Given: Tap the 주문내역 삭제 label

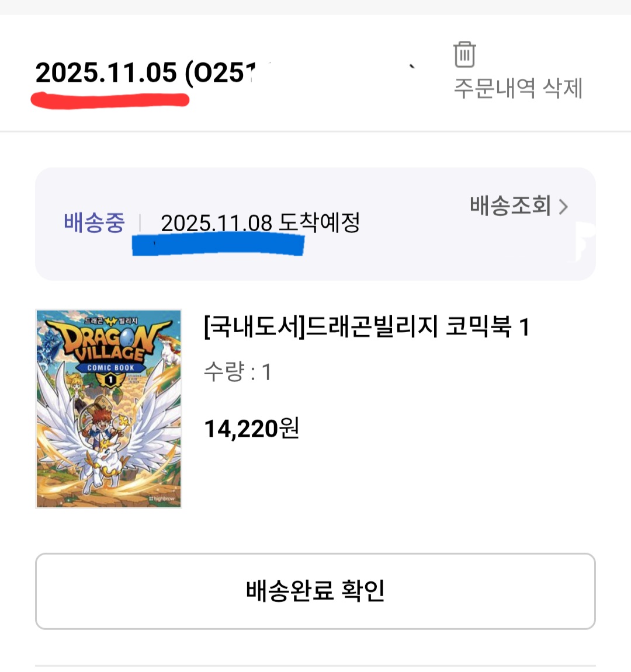Looking at the screenshot, I should (x=518, y=88).
